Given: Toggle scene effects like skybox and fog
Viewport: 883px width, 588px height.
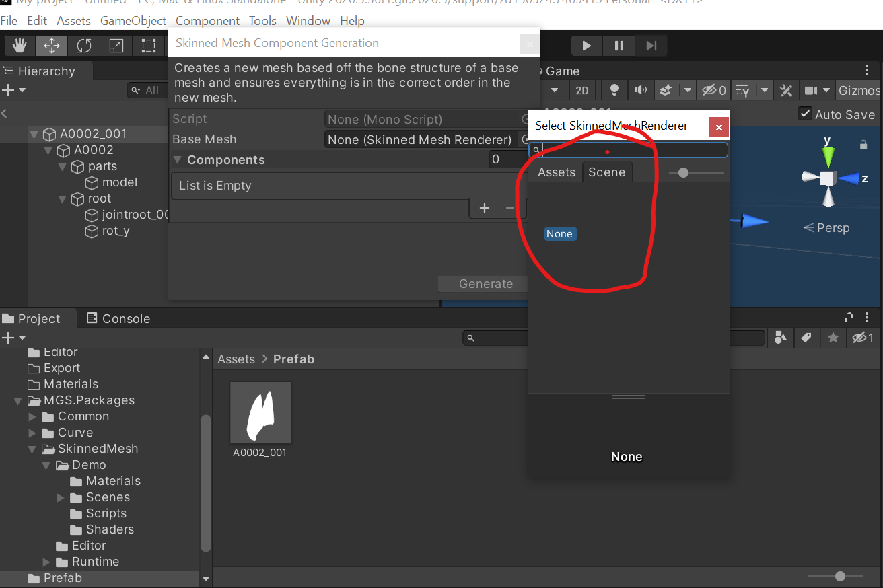Looking at the screenshot, I should pos(666,90).
